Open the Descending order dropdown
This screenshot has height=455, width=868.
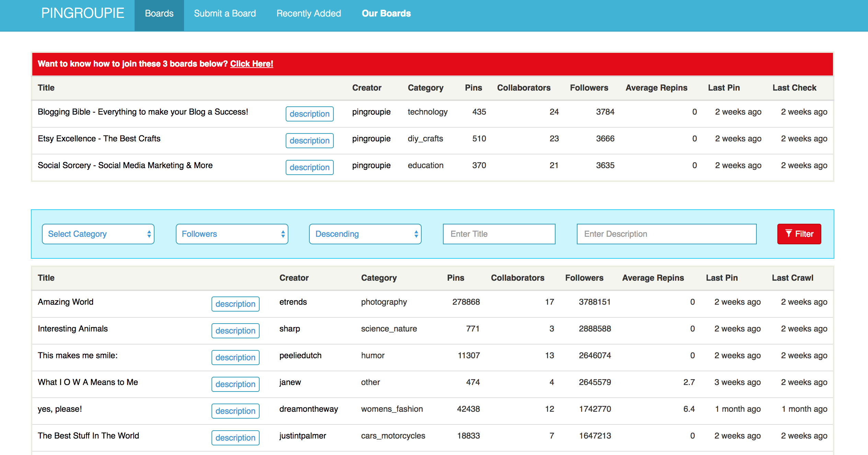pos(365,234)
